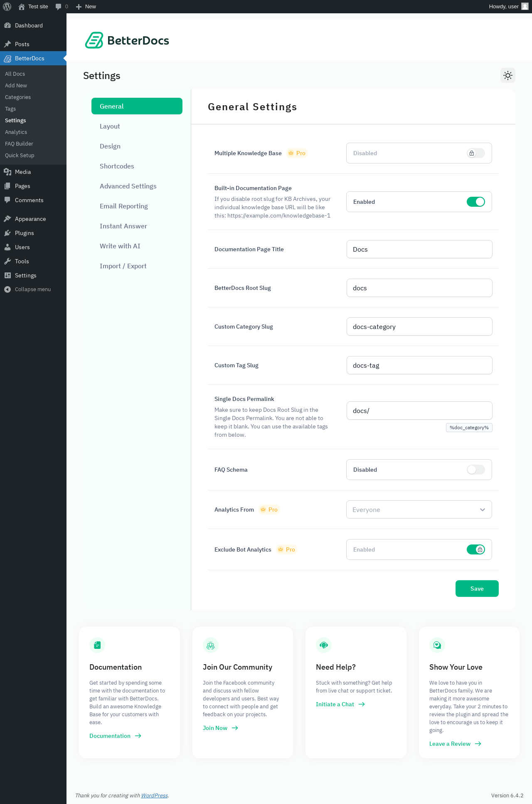This screenshot has width=532, height=804.
Task: Switch to the Instant Answer tab
Action: (x=137, y=226)
